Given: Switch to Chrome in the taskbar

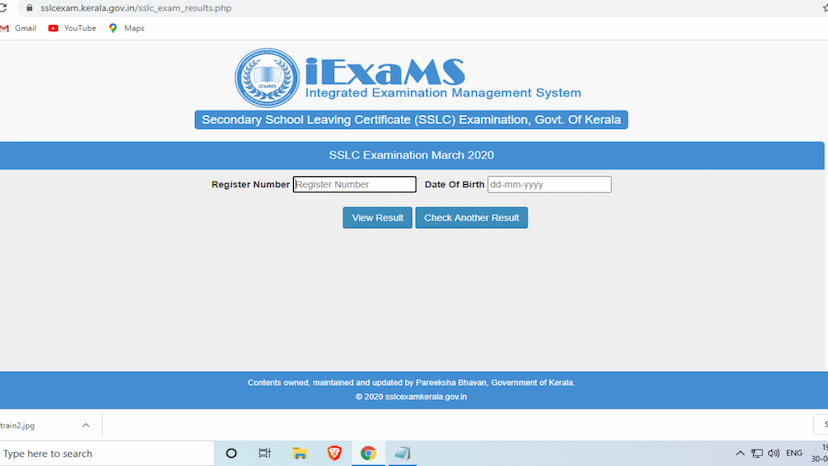Looking at the screenshot, I should (368, 453).
